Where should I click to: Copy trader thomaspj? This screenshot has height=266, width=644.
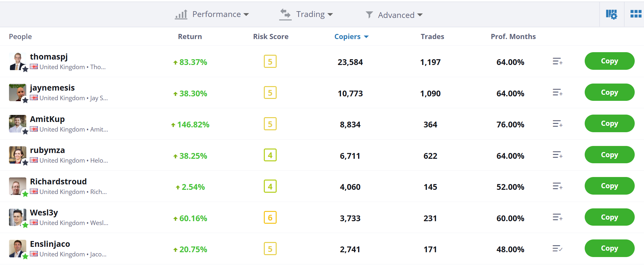[609, 61]
